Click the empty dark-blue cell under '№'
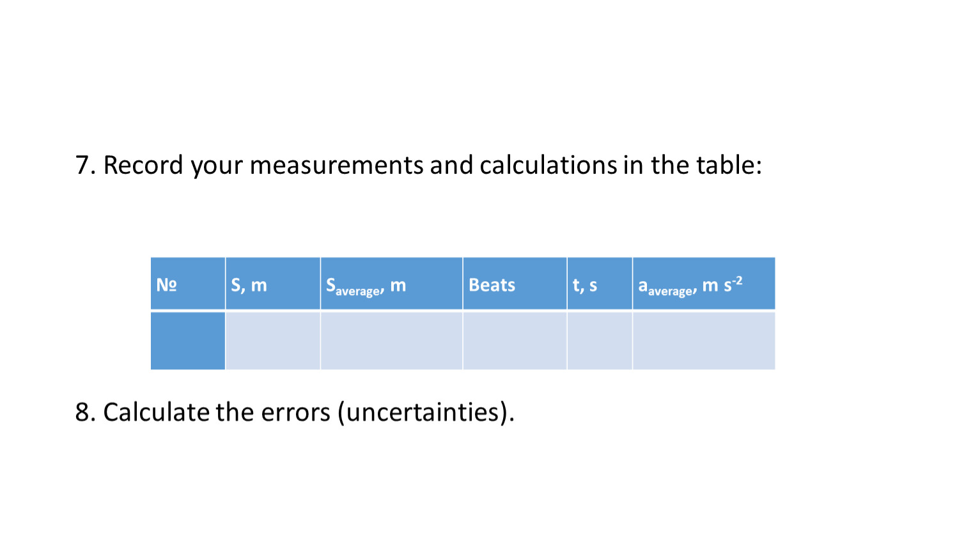The height and width of the screenshot is (552, 980). click(x=187, y=341)
